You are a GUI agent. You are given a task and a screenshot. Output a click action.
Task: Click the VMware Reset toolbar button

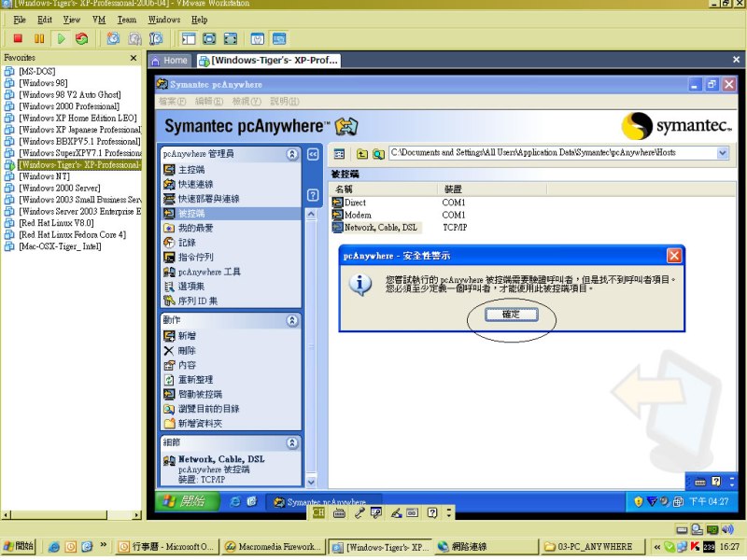tap(82, 38)
